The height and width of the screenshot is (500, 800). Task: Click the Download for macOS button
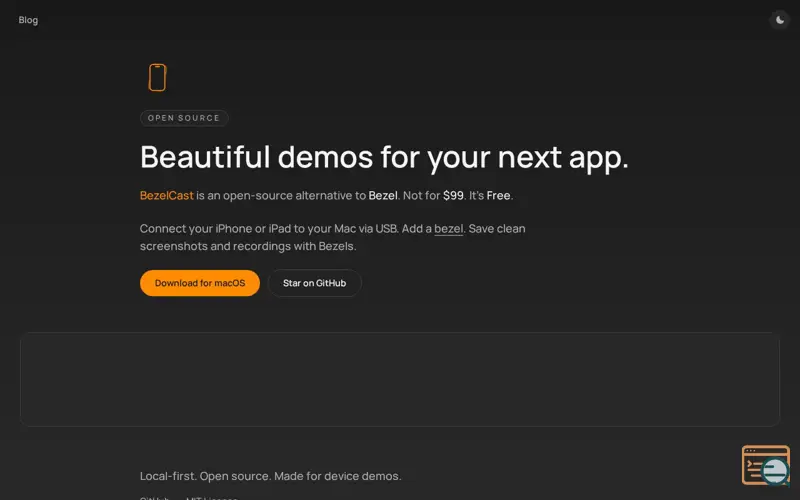coord(200,283)
